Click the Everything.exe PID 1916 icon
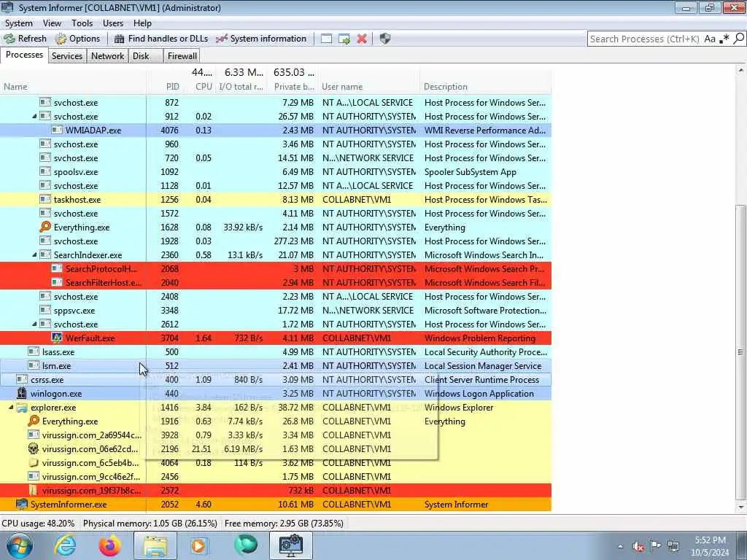Viewport: 747px width, 560px height. pos(34,421)
